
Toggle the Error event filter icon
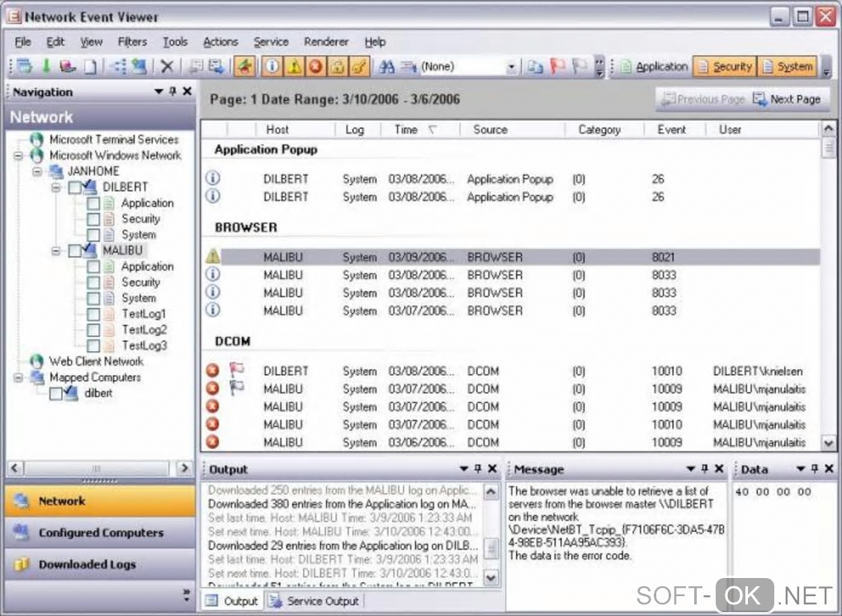pyautogui.click(x=316, y=67)
